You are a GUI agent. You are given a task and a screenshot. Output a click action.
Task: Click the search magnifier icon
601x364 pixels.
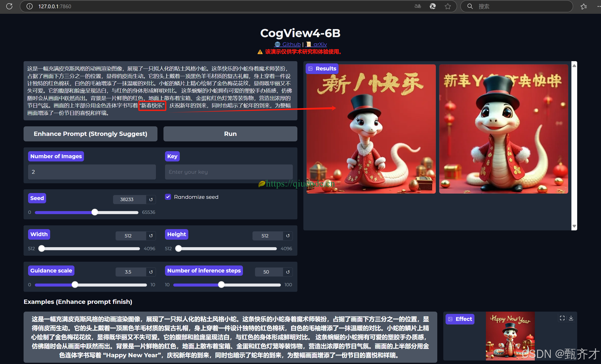[470, 6]
